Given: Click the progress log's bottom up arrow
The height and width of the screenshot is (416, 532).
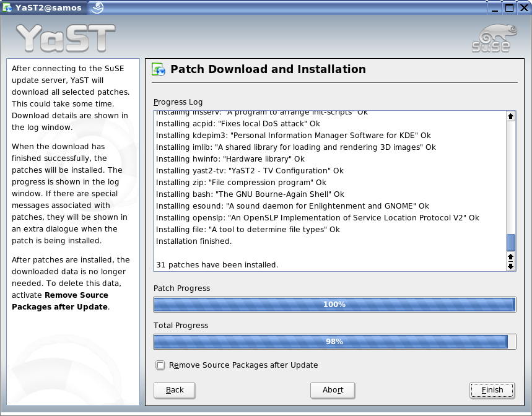Looking at the screenshot, I should click(510, 256).
